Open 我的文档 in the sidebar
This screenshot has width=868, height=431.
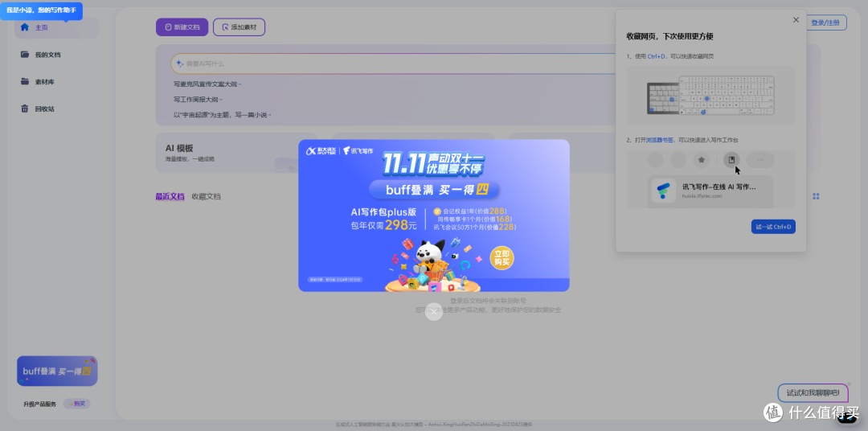47,55
